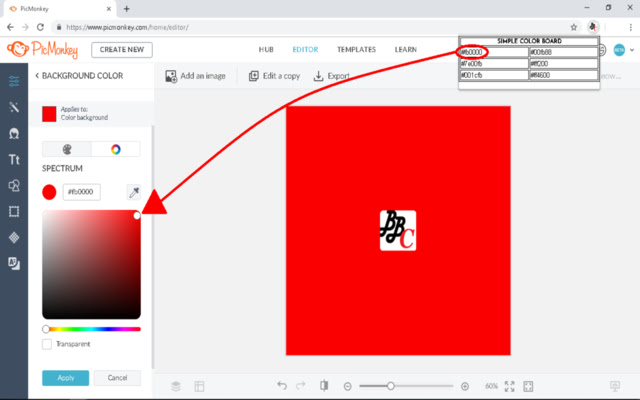Click the #ff4600 cell in color board
Screen dimensions: 640x400
coord(563,75)
